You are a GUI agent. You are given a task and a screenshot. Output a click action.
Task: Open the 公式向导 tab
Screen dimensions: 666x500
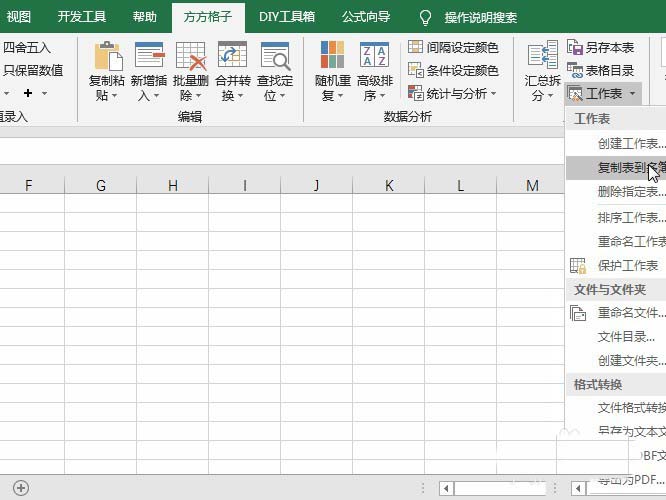coord(366,17)
